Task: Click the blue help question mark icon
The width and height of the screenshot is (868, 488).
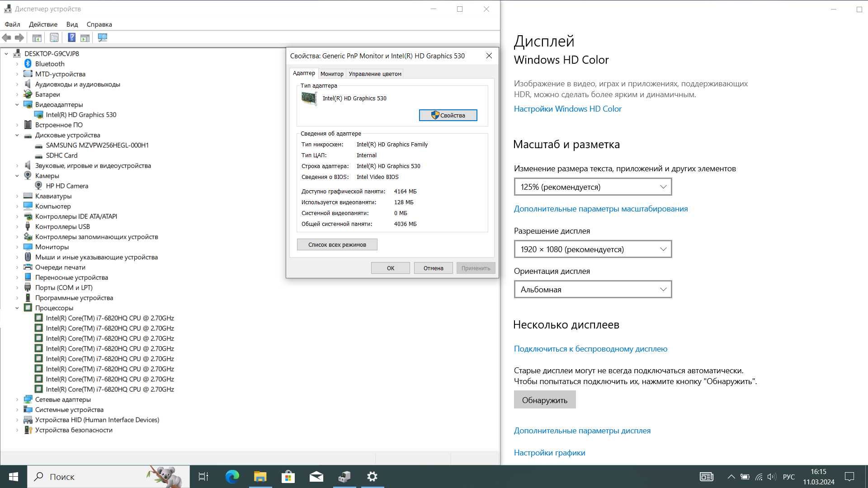Action: (x=71, y=38)
